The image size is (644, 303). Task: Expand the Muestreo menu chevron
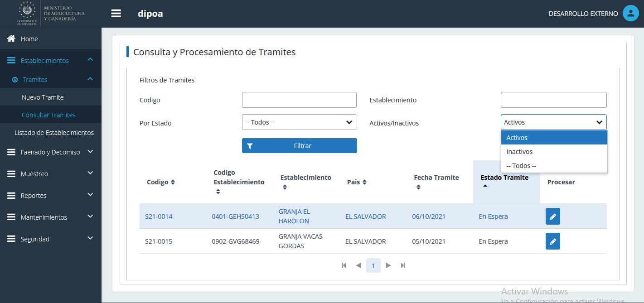[x=90, y=173]
